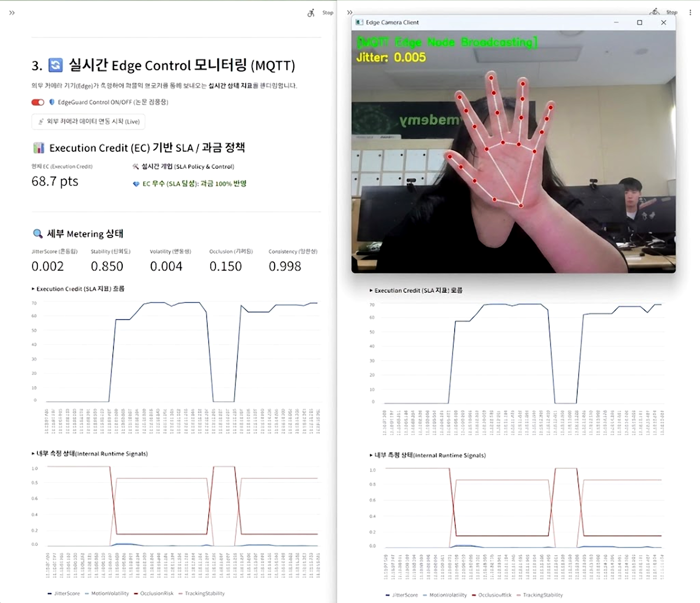Image resolution: width=700 pixels, height=603 pixels.
Task: Stop the right pane app run
Action: (x=672, y=12)
